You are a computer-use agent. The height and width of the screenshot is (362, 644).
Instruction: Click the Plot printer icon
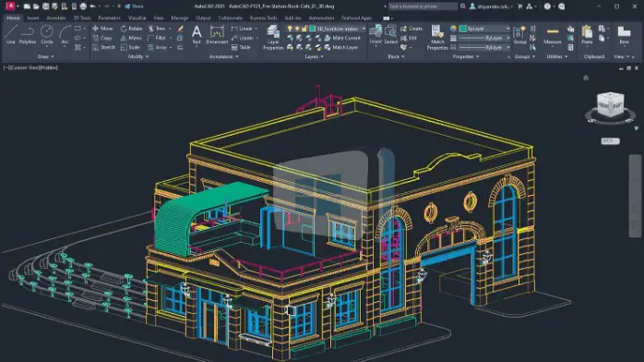tap(83, 6)
